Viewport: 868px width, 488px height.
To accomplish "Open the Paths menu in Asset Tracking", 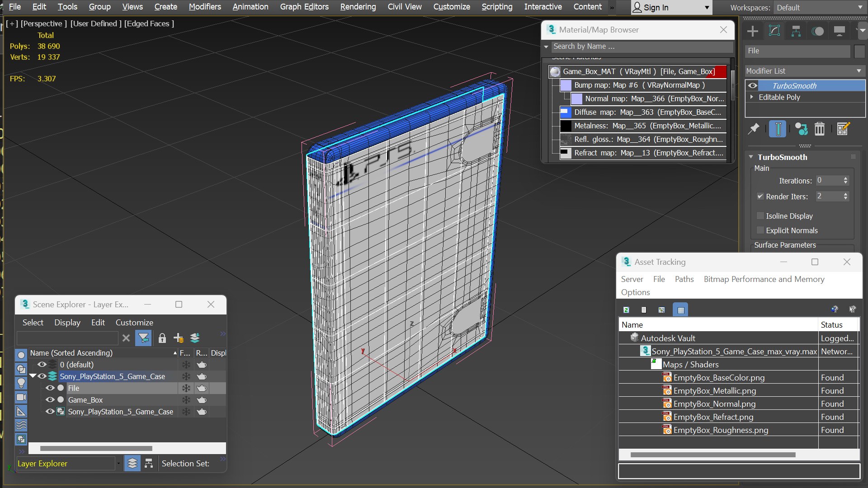I will click(684, 279).
